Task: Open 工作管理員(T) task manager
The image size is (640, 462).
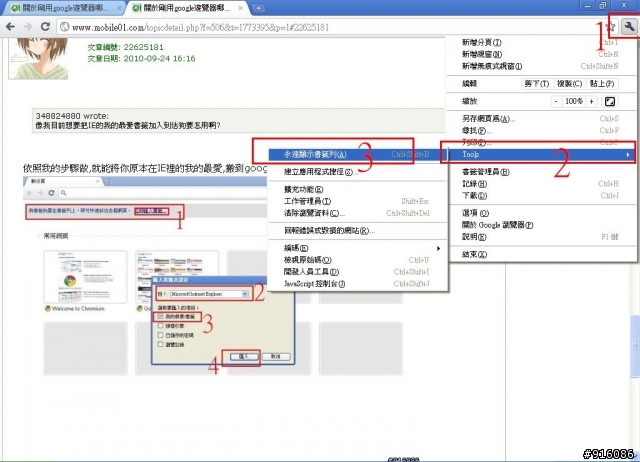Action: pyautogui.click(x=358, y=201)
